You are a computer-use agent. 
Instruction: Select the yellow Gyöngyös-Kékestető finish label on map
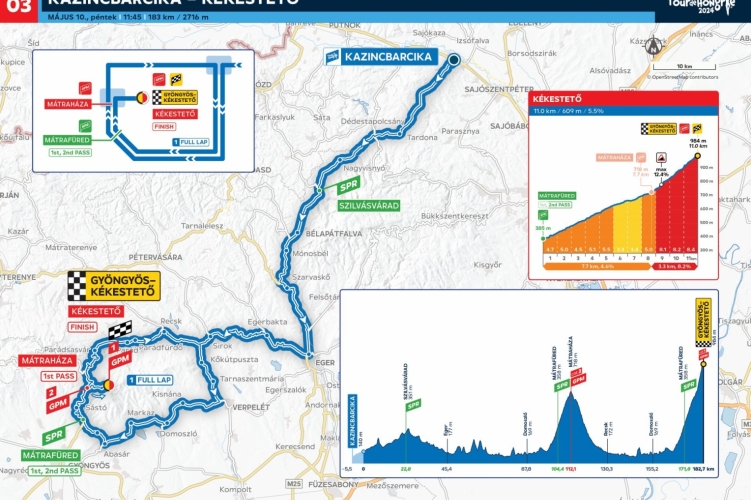pyautogui.click(x=110, y=286)
